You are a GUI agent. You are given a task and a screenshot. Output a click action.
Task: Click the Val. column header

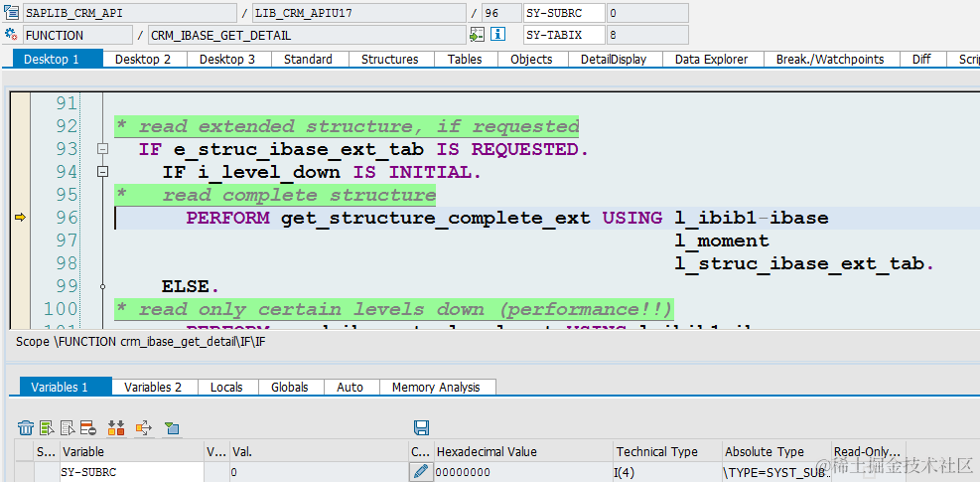coord(320,451)
